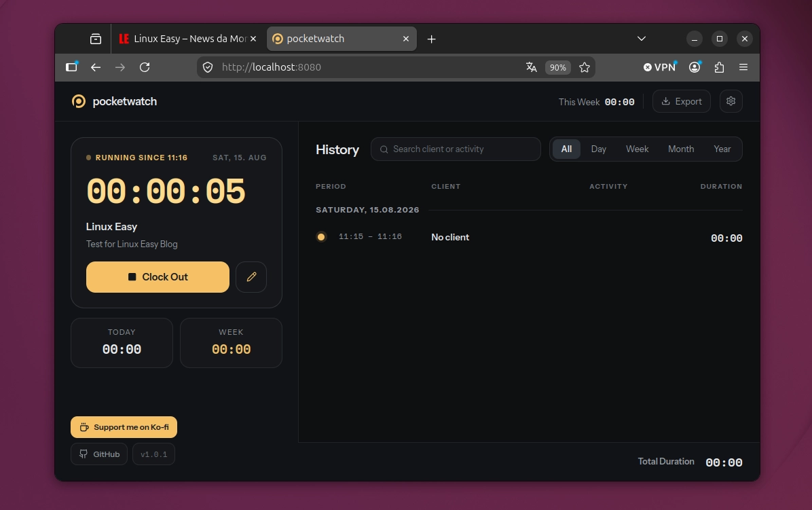Screen dimensions: 812x510
Task: Switch history filter to Day
Action: tap(599, 149)
